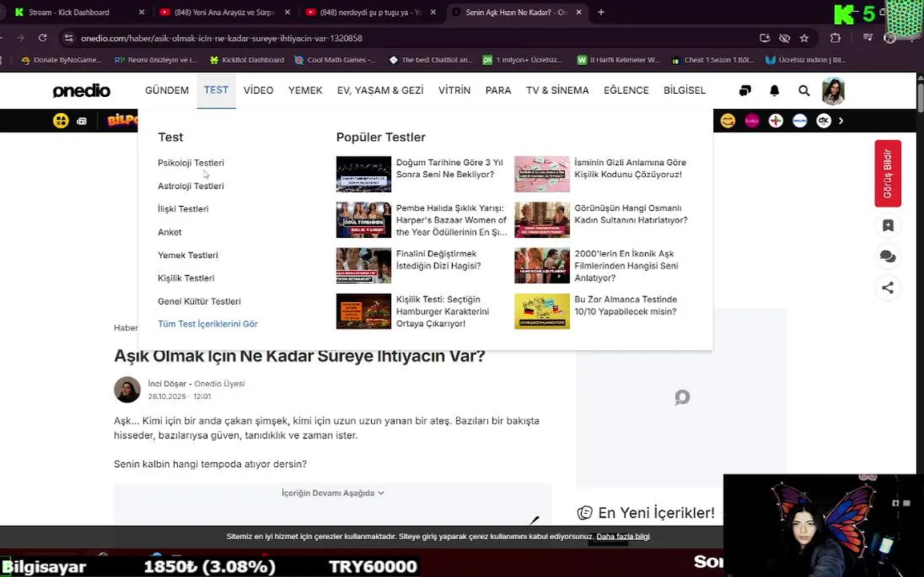
Task: Click the site info icon in the address bar
Action: coord(68,38)
